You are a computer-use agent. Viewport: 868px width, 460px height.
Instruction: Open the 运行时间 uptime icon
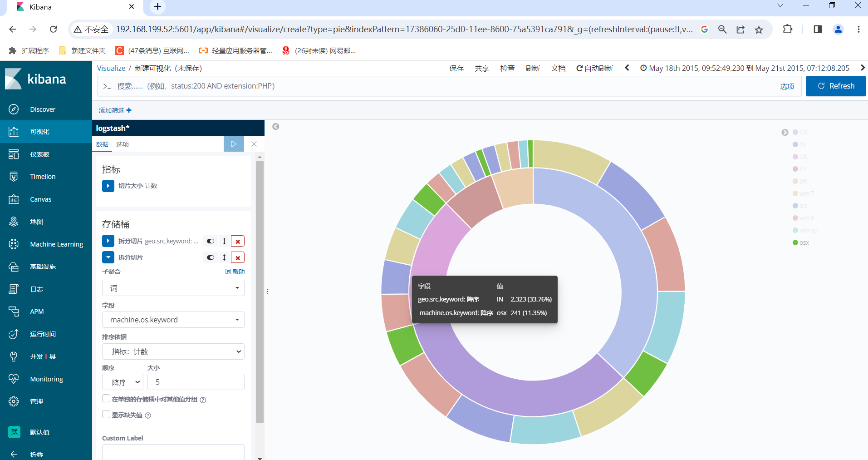[x=14, y=334]
